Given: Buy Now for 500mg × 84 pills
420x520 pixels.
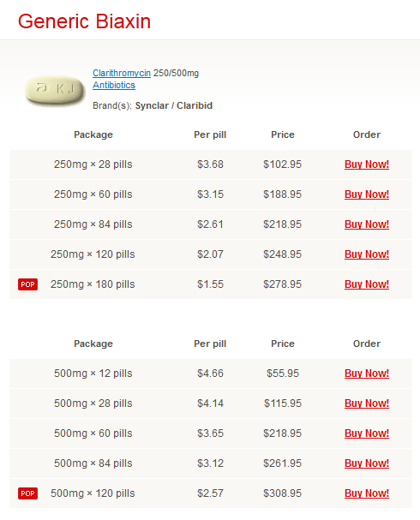Looking at the screenshot, I should point(367,463).
